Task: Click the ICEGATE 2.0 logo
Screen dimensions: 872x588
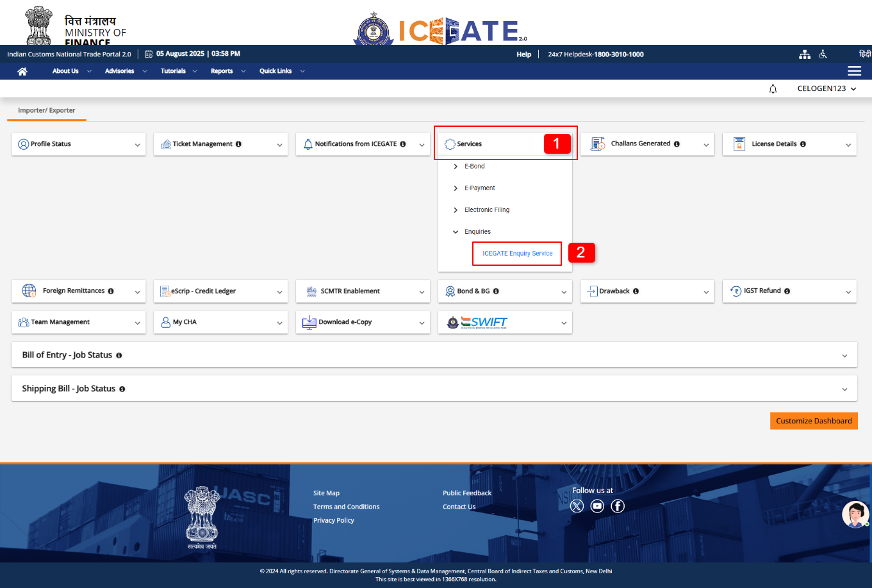Action: pos(440,30)
